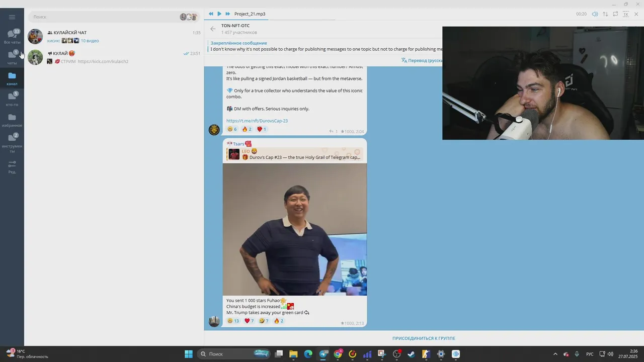Open the quoted LEO Durov's Cap reply
644x362 pixels.
(295, 154)
